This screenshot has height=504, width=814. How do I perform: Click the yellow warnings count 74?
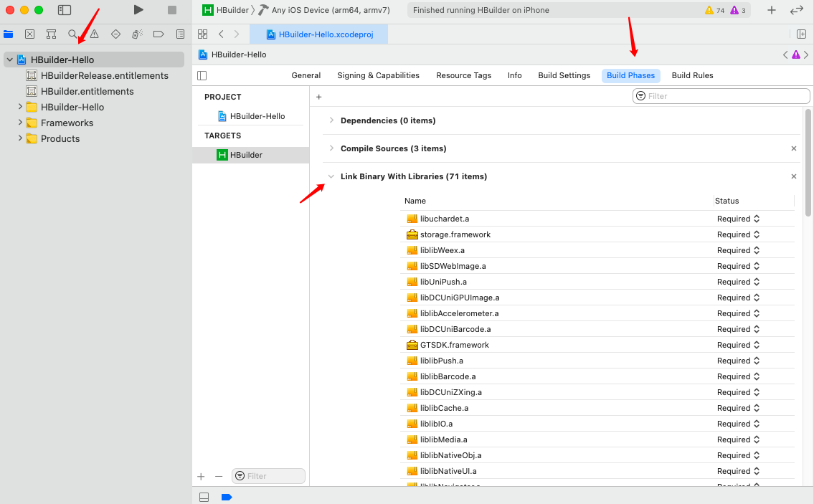tap(715, 10)
